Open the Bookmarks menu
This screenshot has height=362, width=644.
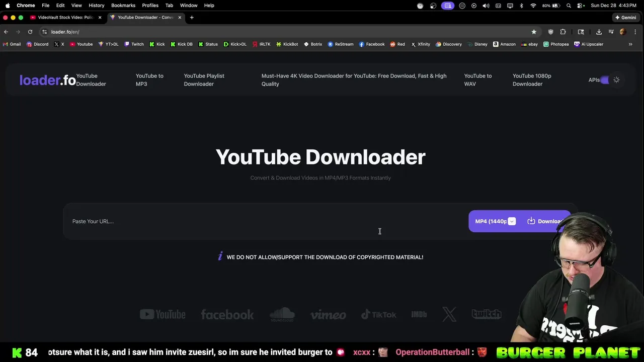pyautogui.click(x=123, y=6)
